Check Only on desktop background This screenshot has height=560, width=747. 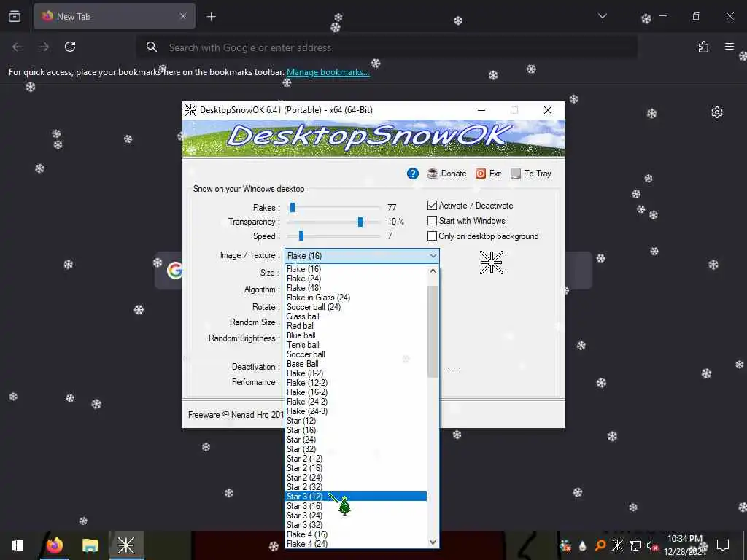[432, 236]
